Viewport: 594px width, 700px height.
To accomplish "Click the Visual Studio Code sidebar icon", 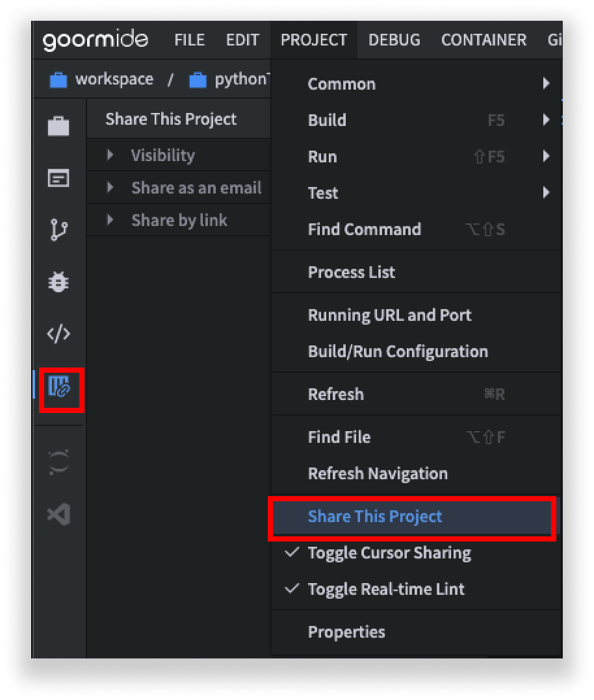I will pos(59,514).
